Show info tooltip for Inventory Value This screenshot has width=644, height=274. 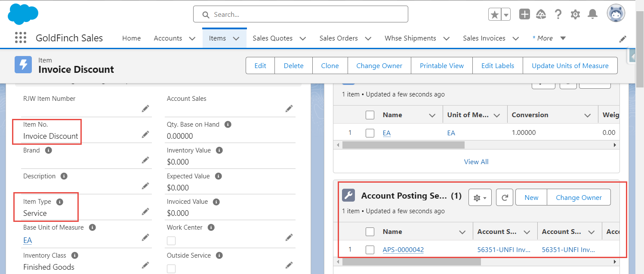(219, 150)
